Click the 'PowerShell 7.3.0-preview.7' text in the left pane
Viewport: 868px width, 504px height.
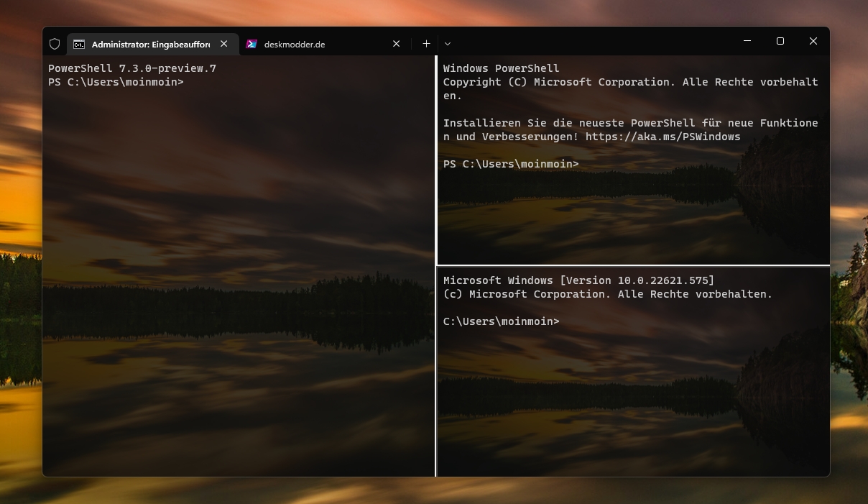132,68
